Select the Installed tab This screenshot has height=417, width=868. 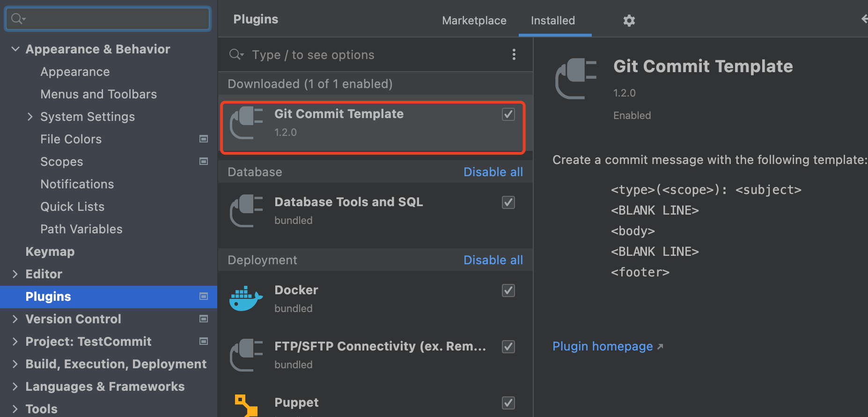pos(552,21)
